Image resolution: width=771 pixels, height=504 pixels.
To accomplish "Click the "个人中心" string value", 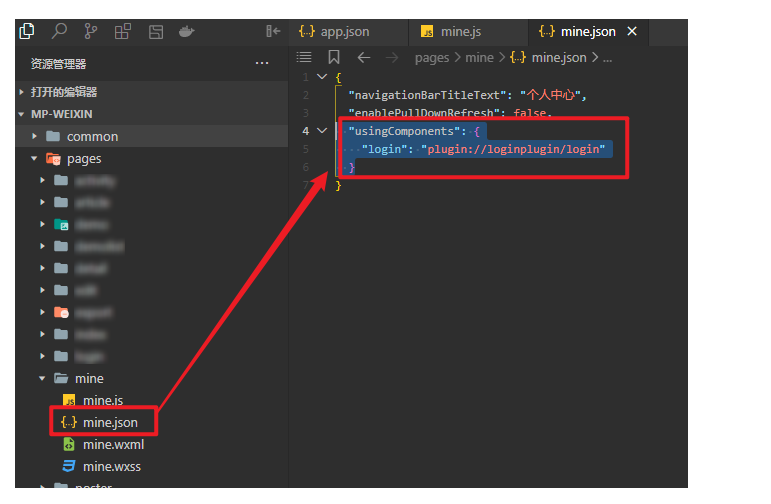I will (550, 95).
